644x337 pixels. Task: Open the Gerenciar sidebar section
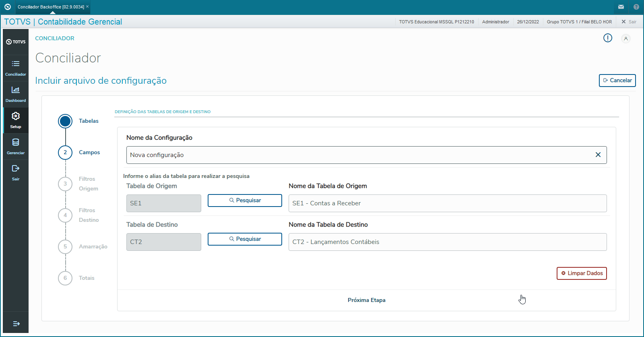[16, 147]
